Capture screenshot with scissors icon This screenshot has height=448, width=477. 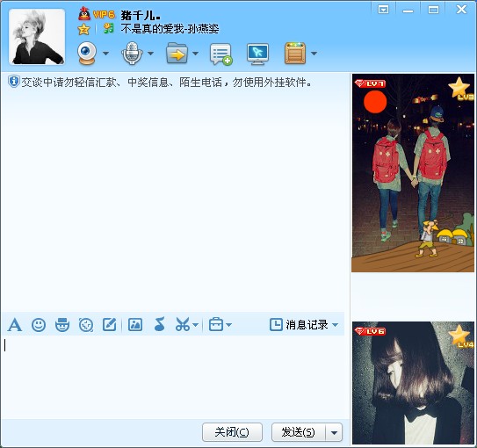pyautogui.click(x=183, y=324)
